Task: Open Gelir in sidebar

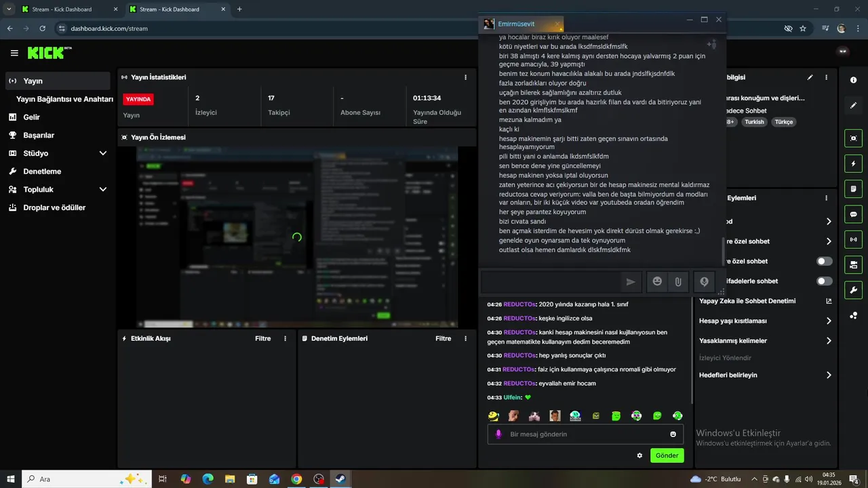Action: (x=58, y=117)
